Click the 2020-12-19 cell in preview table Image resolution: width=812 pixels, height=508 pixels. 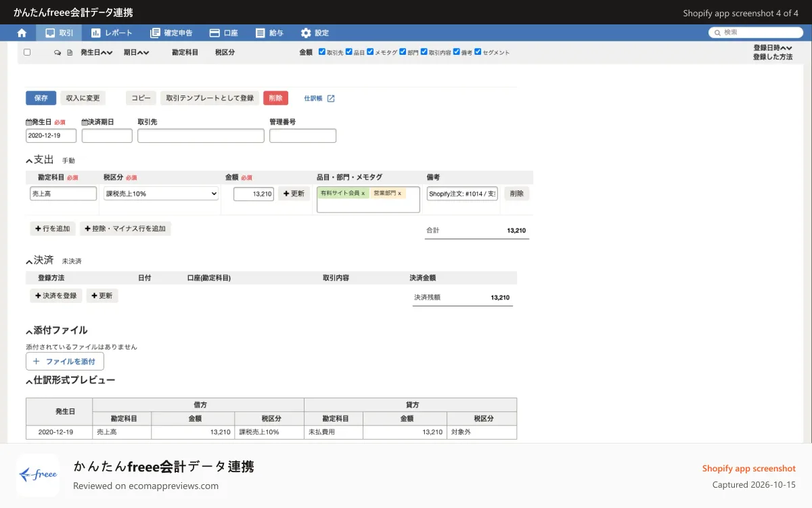pyautogui.click(x=59, y=432)
